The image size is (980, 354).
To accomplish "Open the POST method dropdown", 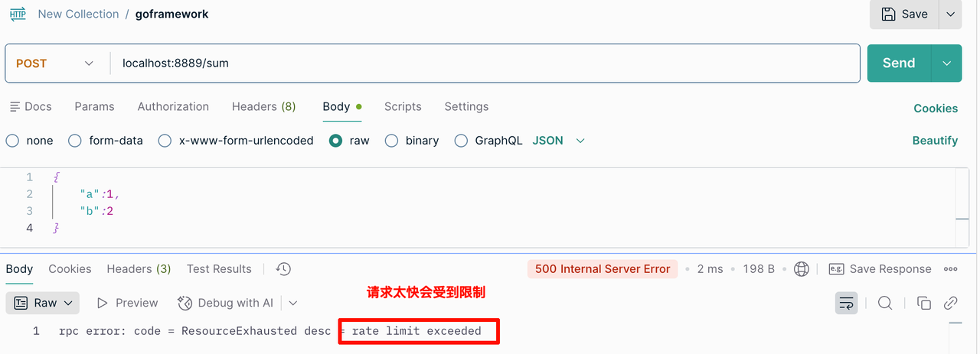I will click(55, 63).
